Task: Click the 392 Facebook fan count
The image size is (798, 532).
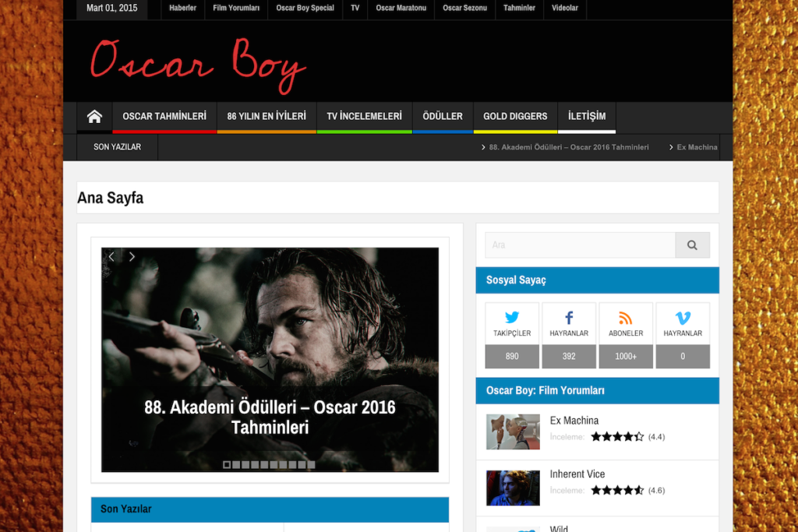Action: pyautogui.click(x=569, y=357)
